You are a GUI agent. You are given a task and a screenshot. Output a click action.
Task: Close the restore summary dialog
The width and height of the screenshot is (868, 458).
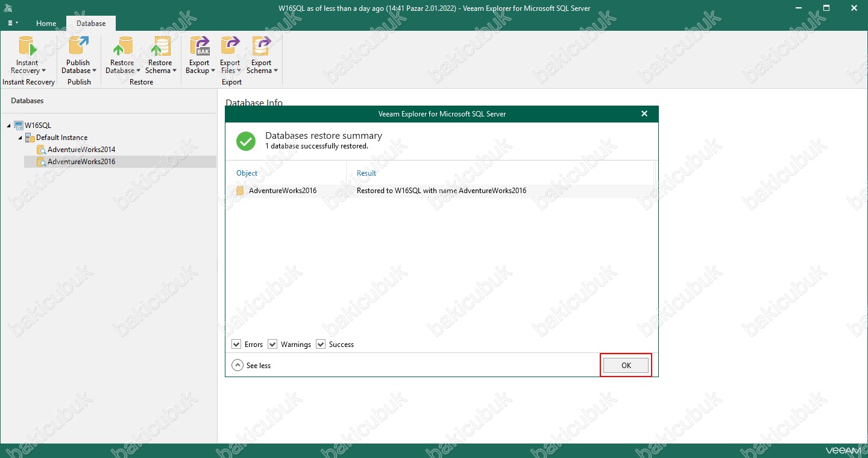(x=644, y=113)
